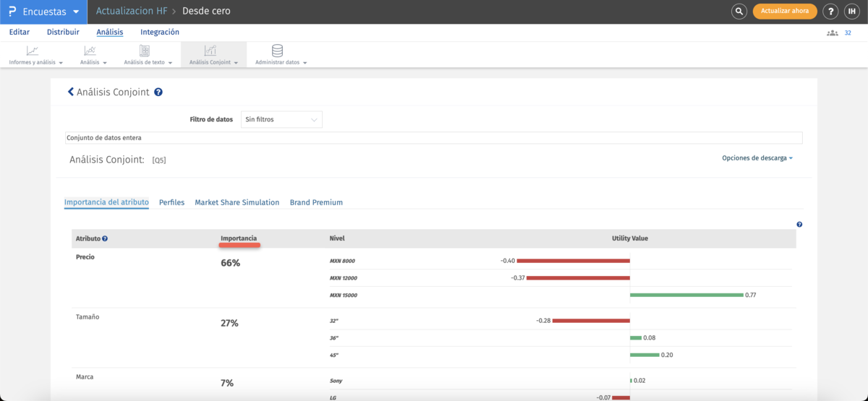
Task: Click the green MXN 15000 utility bar
Action: click(x=686, y=295)
